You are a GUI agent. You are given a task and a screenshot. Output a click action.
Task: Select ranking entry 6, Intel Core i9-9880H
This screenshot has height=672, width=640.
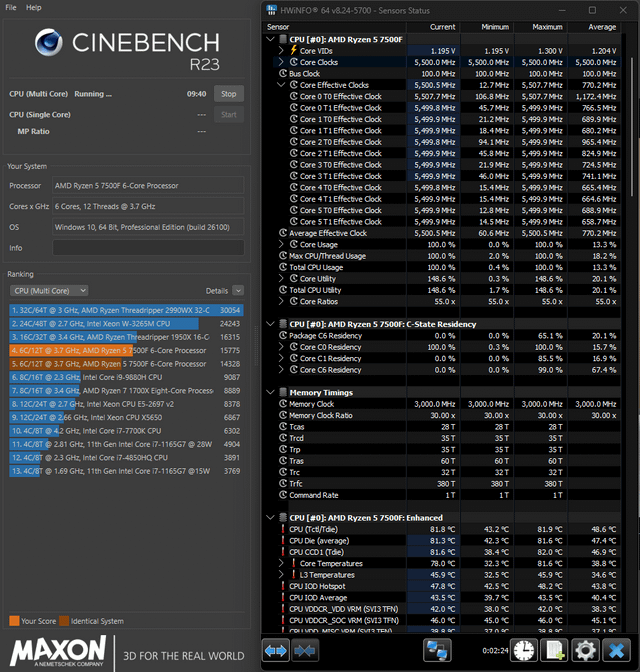point(126,377)
